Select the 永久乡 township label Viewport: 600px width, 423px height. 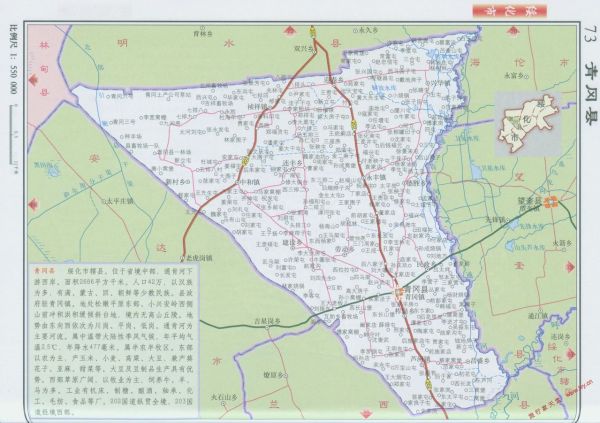pos(368,30)
